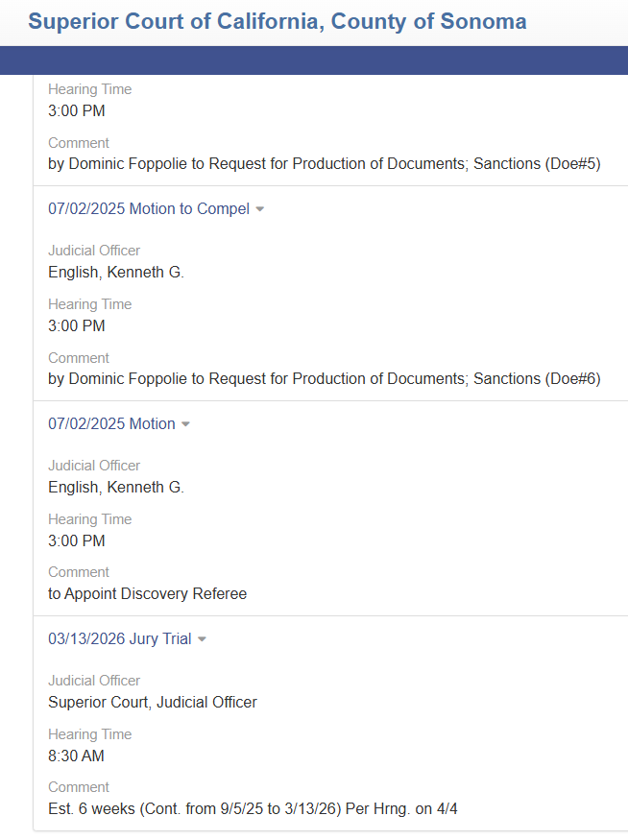The height and width of the screenshot is (840, 628).
Task: Expand the arrow beside the Discovery Referee Motion heading
Action: coord(185,424)
